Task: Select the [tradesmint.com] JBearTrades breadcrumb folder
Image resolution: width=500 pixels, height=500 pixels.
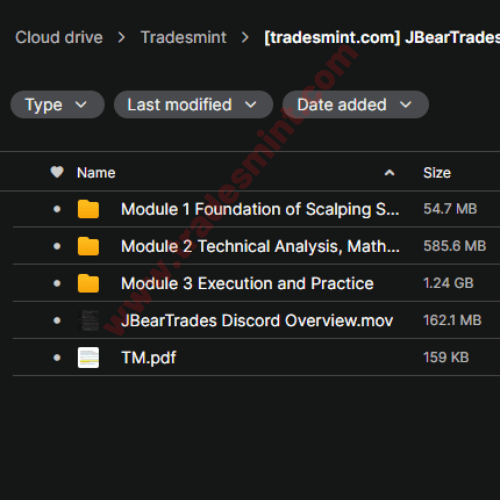Action: (x=382, y=37)
